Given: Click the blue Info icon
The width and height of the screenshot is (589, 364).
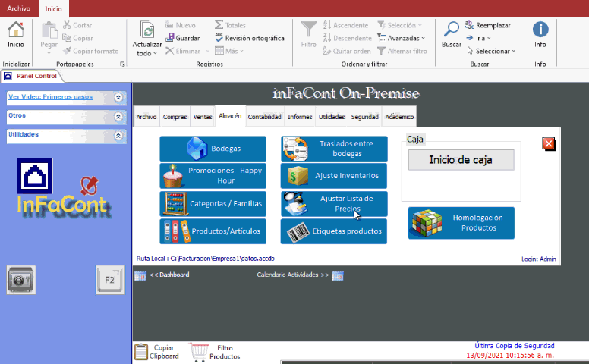Looking at the screenshot, I should click(x=540, y=30).
